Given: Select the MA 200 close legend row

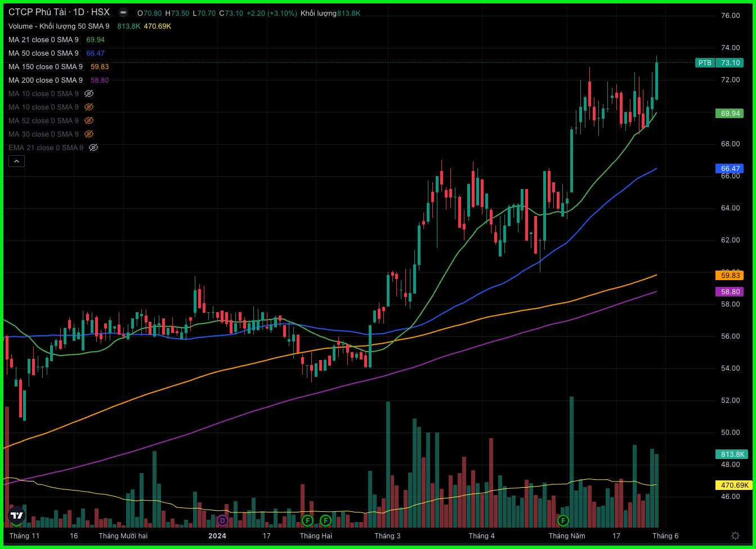Looking at the screenshot, I should point(59,80).
